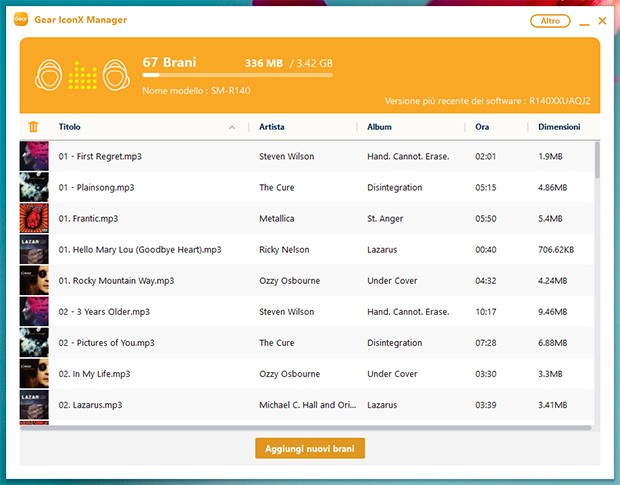Select album art of Frantic
This screenshot has height=485, width=620.
click(34, 218)
